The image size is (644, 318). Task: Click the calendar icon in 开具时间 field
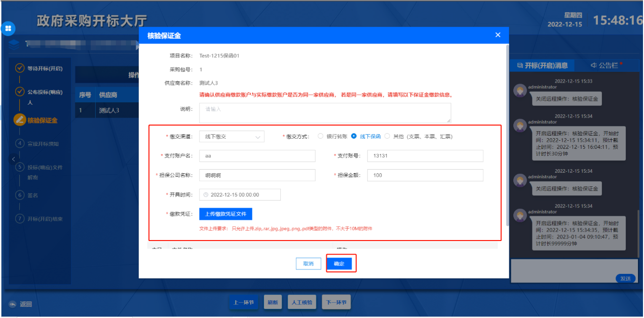[206, 195]
